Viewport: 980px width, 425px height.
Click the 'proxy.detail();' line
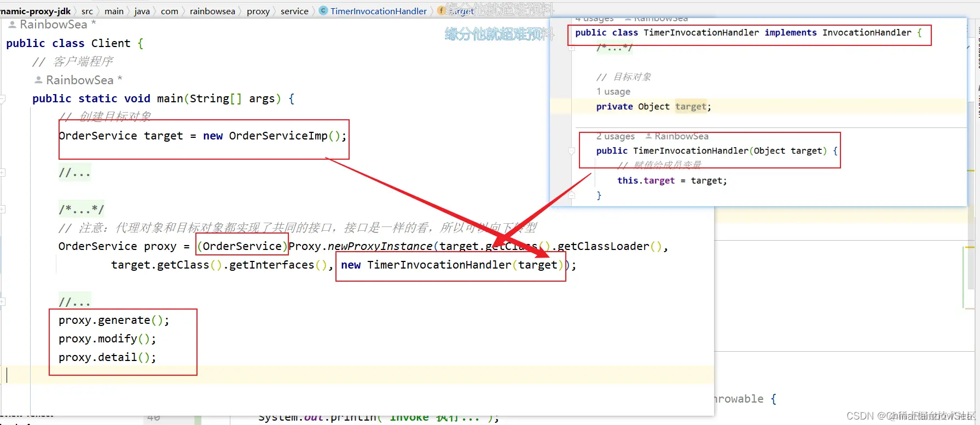(107, 357)
